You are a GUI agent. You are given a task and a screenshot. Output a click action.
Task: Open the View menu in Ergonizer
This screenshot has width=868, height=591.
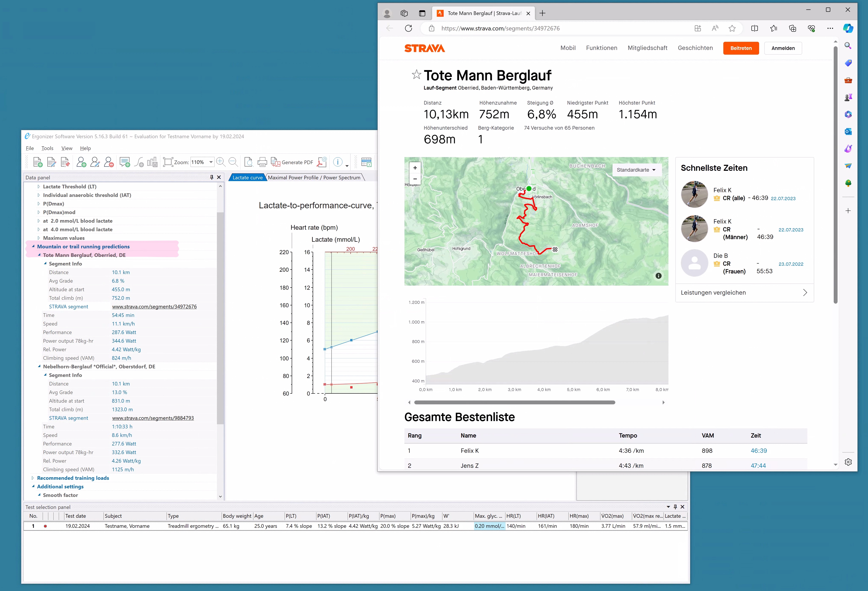coord(67,148)
